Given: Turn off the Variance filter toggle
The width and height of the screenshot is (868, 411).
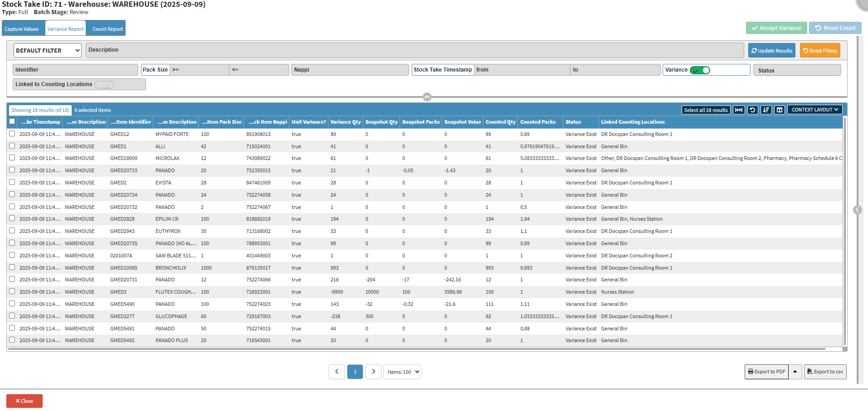Looking at the screenshot, I should tap(700, 70).
